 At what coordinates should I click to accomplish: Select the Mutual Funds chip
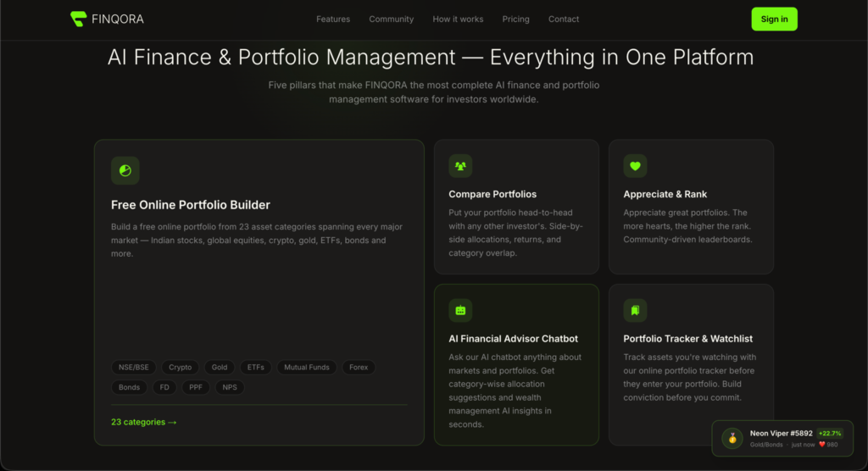click(x=307, y=368)
